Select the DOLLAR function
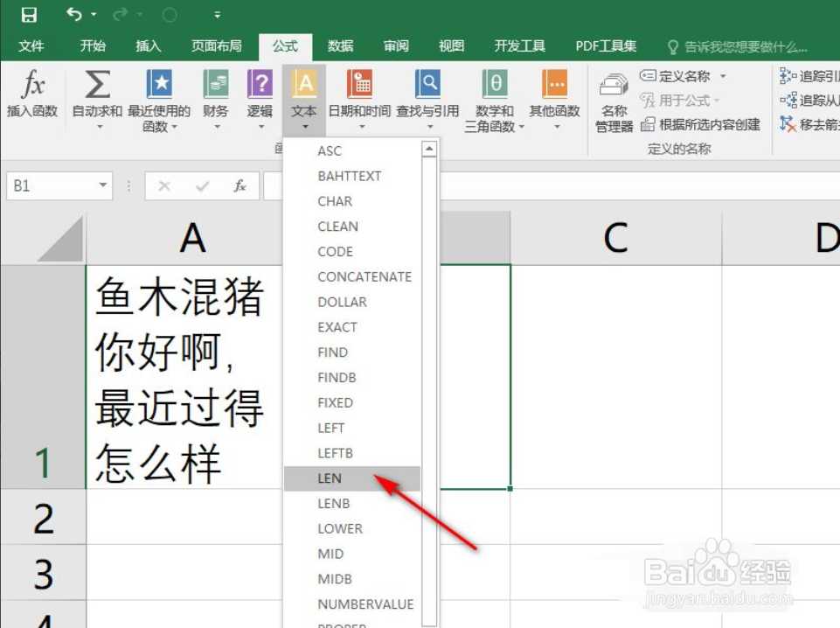 coord(352,303)
